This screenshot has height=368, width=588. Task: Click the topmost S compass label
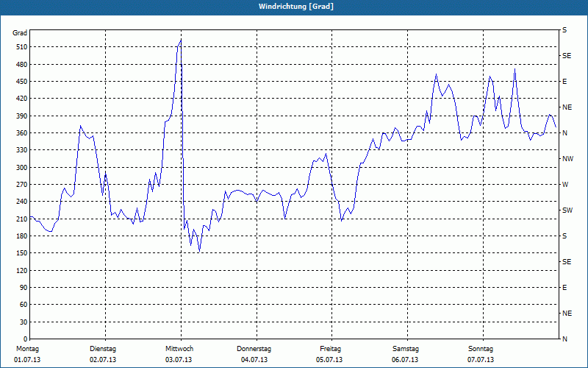[x=564, y=30]
